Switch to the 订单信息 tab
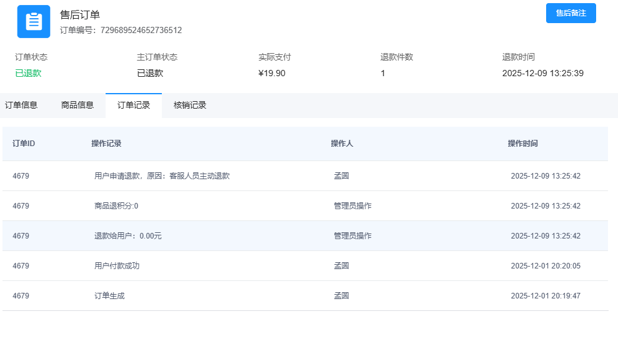The height and width of the screenshot is (364, 618). 21,105
